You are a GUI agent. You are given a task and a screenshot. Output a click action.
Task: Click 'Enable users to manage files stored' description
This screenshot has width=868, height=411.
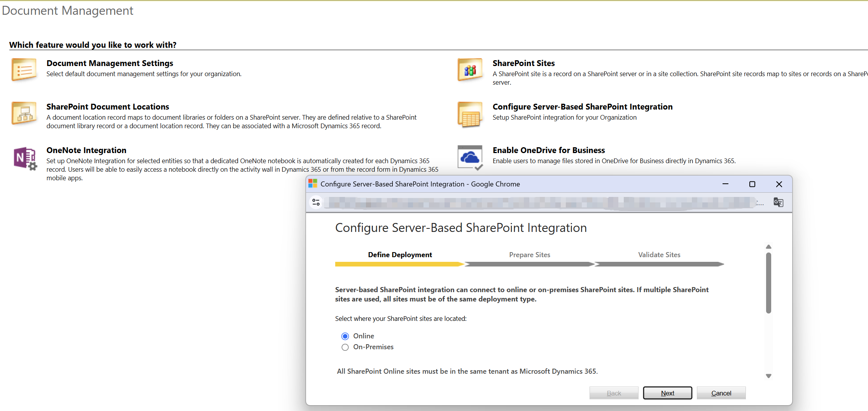(x=614, y=161)
